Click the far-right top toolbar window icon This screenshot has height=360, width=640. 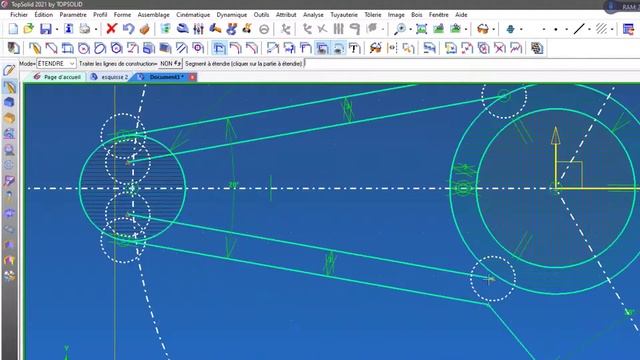(x=628, y=29)
